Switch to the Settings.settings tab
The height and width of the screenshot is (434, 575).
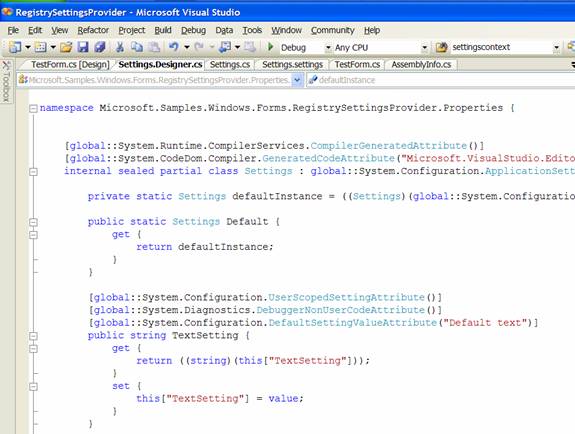click(292, 65)
